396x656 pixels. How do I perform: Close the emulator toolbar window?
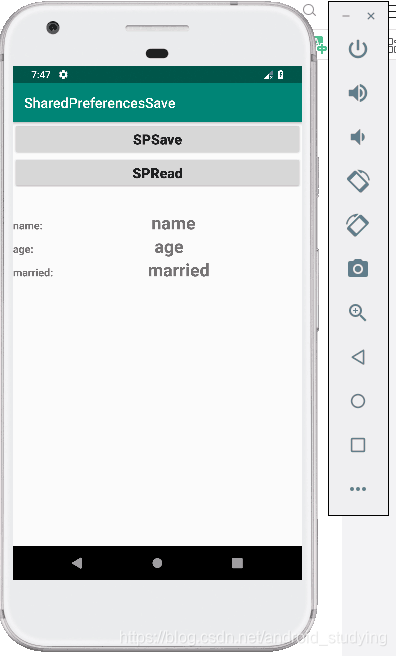tap(371, 16)
